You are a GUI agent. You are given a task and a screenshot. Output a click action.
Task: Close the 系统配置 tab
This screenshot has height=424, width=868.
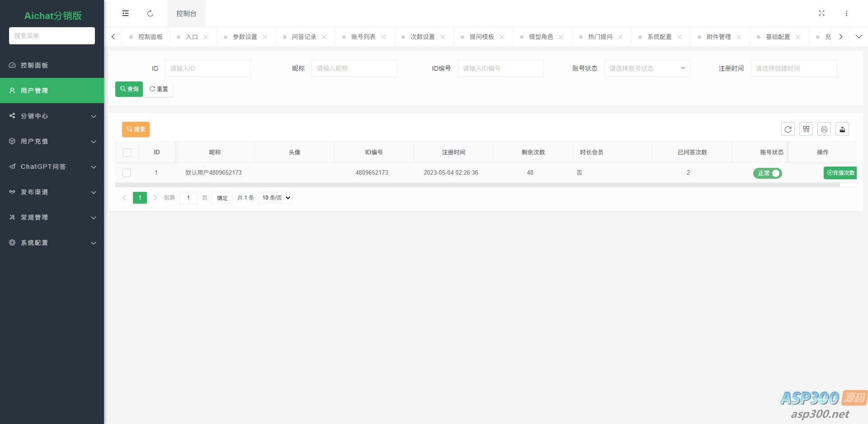(x=679, y=37)
